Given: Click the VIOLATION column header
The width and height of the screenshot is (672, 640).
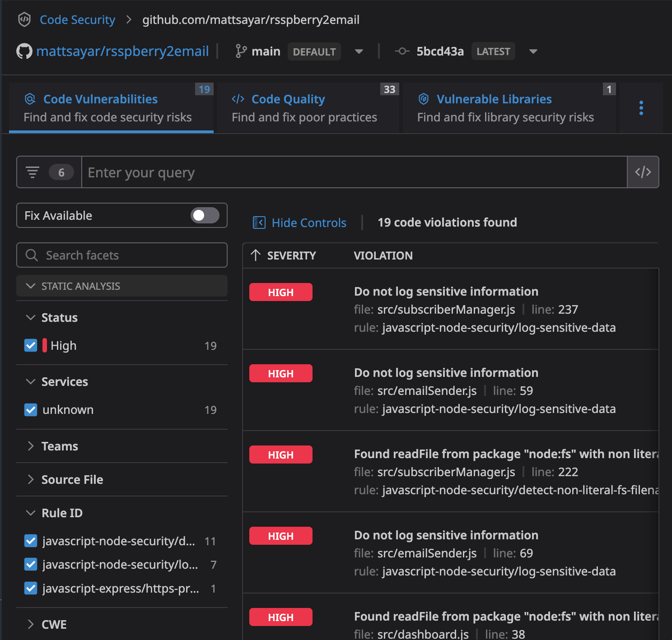Looking at the screenshot, I should click(x=383, y=255).
